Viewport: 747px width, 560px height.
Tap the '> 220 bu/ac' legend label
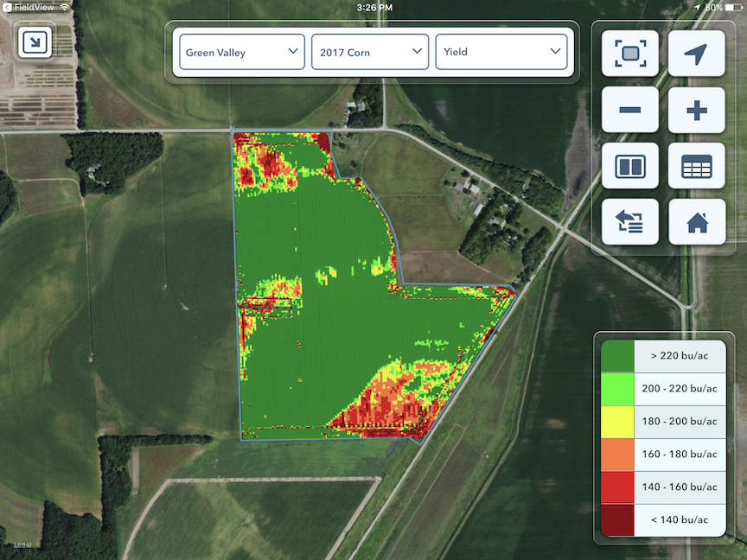[x=680, y=356]
